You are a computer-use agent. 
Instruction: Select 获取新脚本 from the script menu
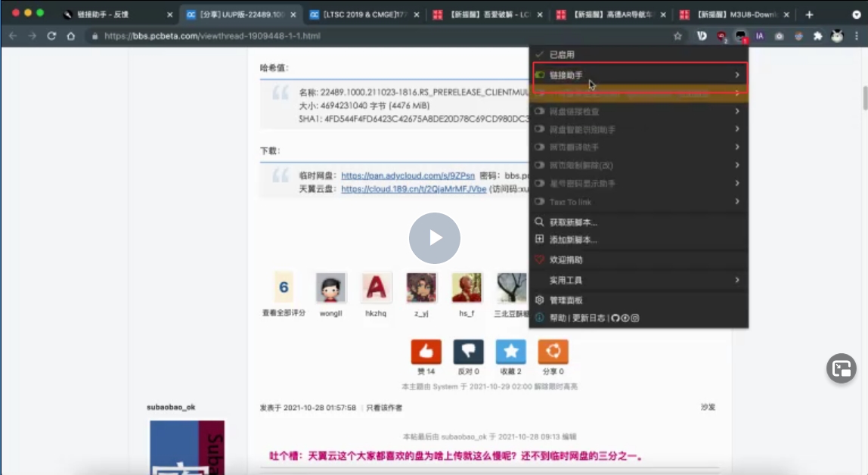[573, 222]
